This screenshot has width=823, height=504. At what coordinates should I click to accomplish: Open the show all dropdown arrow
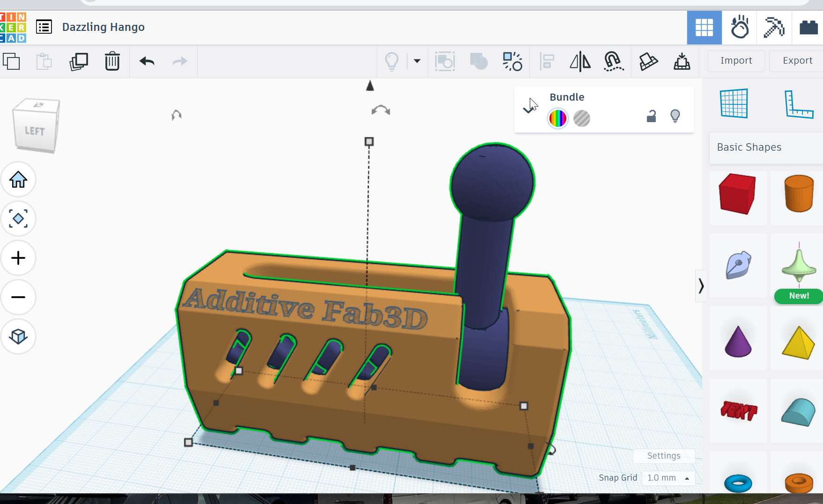pyautogui.click(x=417, y=61)
